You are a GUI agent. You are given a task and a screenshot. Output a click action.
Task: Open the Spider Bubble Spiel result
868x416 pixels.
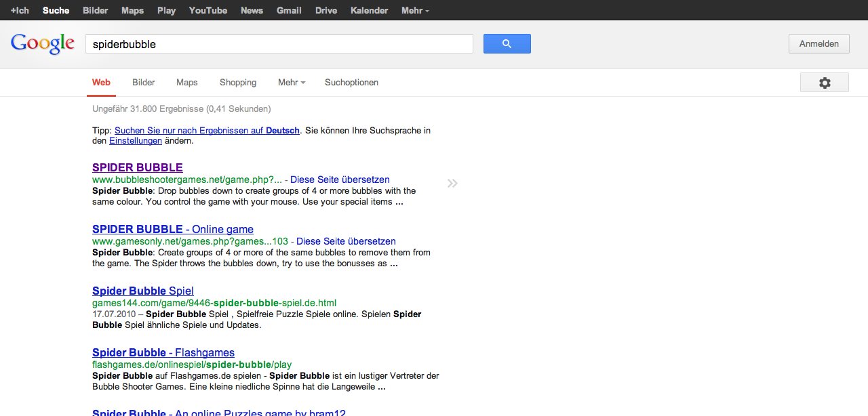click(143, 291)
